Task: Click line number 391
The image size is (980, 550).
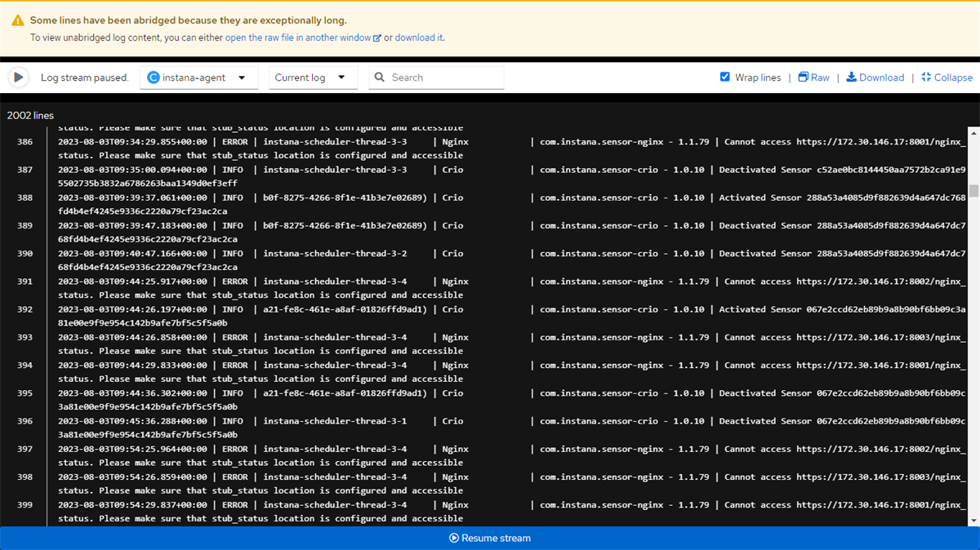Action: pyautogui.click(x=24, y=282)
